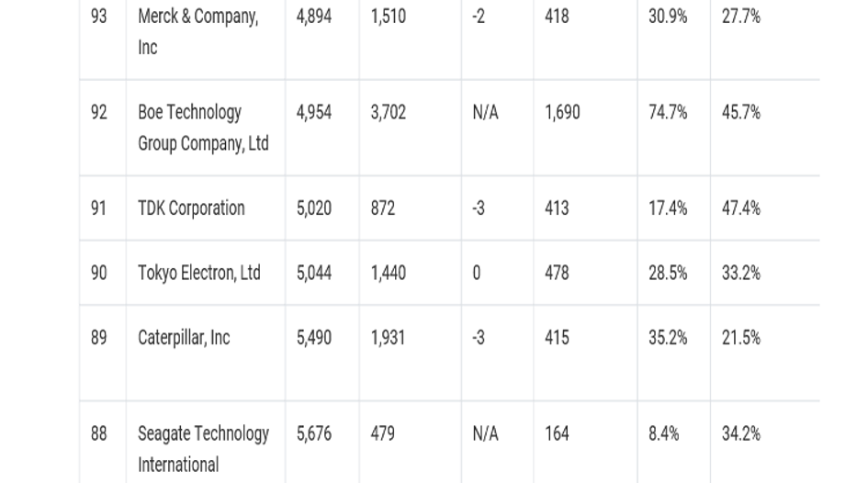Select the Seagate Technology International cell

click(203, 448)
